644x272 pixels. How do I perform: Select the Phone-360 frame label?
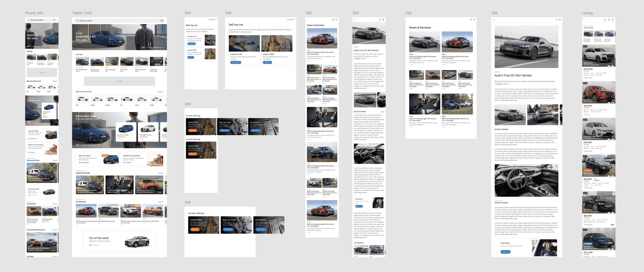(34, 13)
